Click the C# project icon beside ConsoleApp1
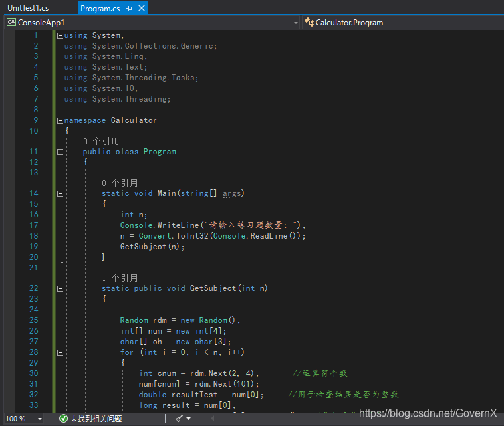This screenshot has height=426, width=504. point(11,22)
